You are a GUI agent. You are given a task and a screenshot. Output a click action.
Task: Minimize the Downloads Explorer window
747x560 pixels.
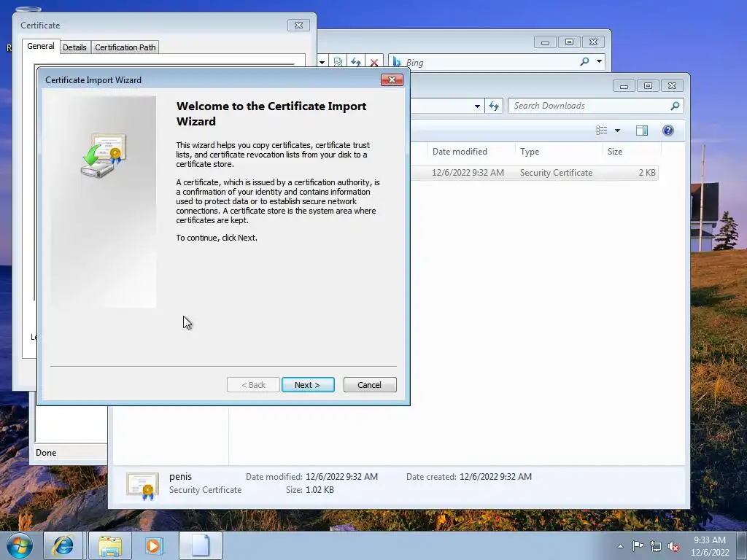(x=624, y=86)
